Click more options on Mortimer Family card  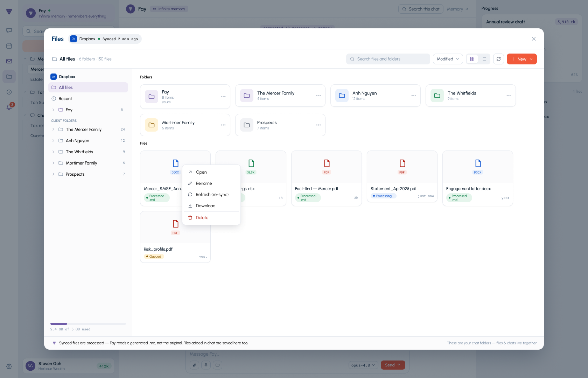pos(223,125)
